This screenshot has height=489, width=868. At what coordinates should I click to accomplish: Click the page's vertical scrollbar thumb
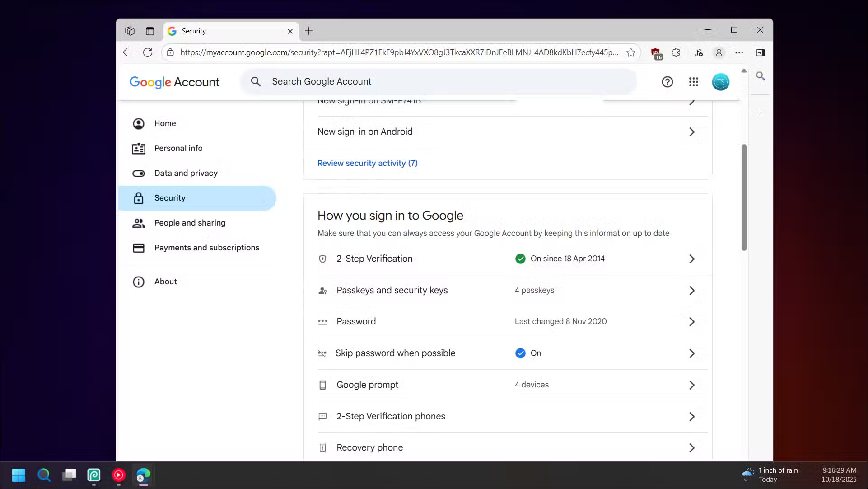pos(743,197)
